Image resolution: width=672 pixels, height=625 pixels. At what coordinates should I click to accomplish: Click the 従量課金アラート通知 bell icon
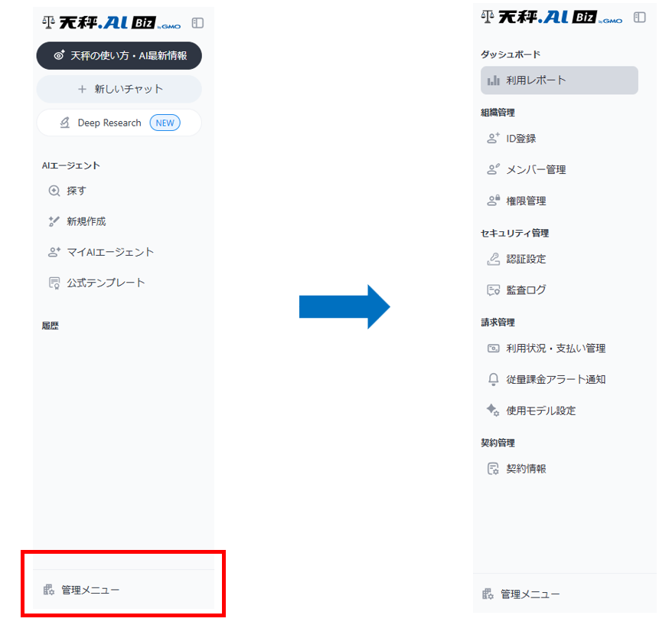coord(494,379)
